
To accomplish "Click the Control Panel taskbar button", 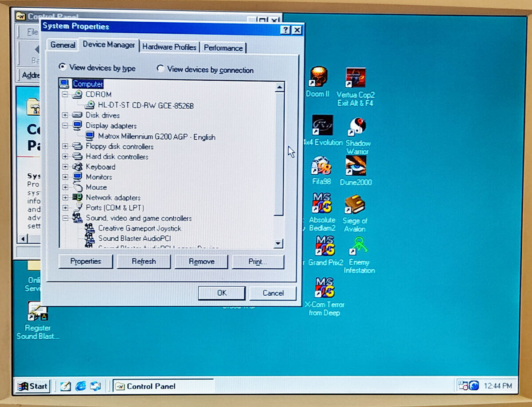I will click(x=164, y=386).
